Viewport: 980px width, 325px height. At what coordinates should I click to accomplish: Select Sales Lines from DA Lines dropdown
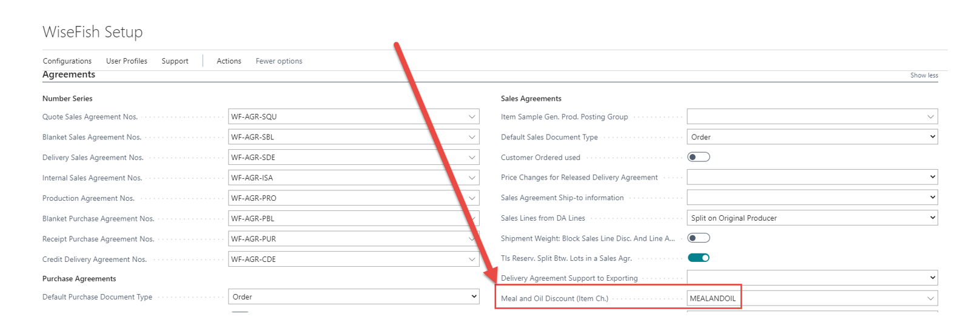pyautogui.click(x=812, y=218)
